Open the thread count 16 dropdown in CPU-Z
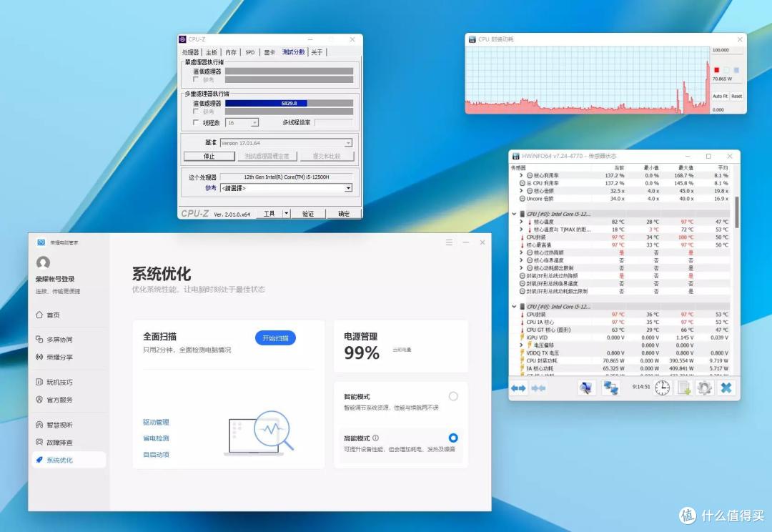The width and height of the screenshot is (772, 532). (242, 123)
